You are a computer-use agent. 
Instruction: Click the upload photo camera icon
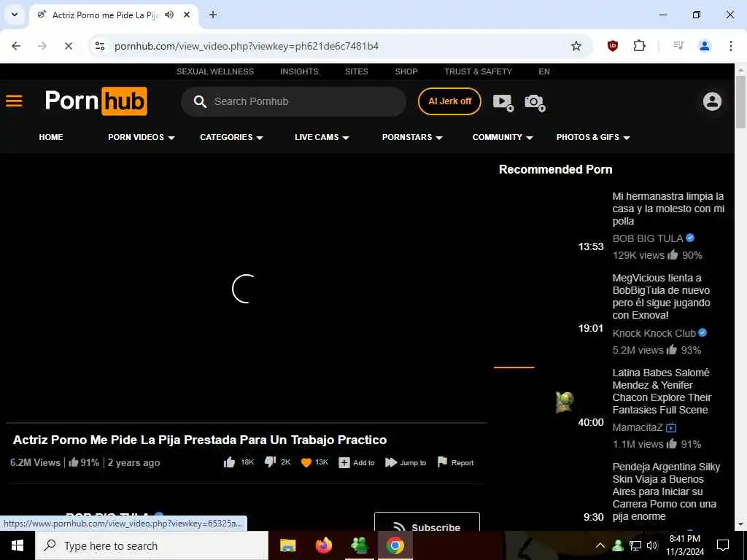pos(535,102)
